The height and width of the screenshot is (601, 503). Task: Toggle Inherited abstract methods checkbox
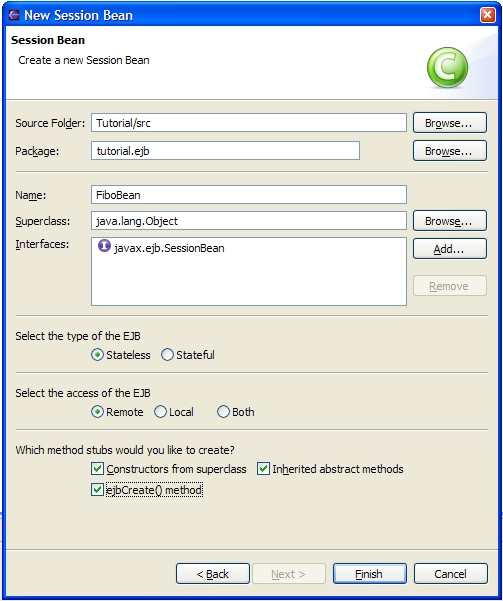click(x=263, y=468)
